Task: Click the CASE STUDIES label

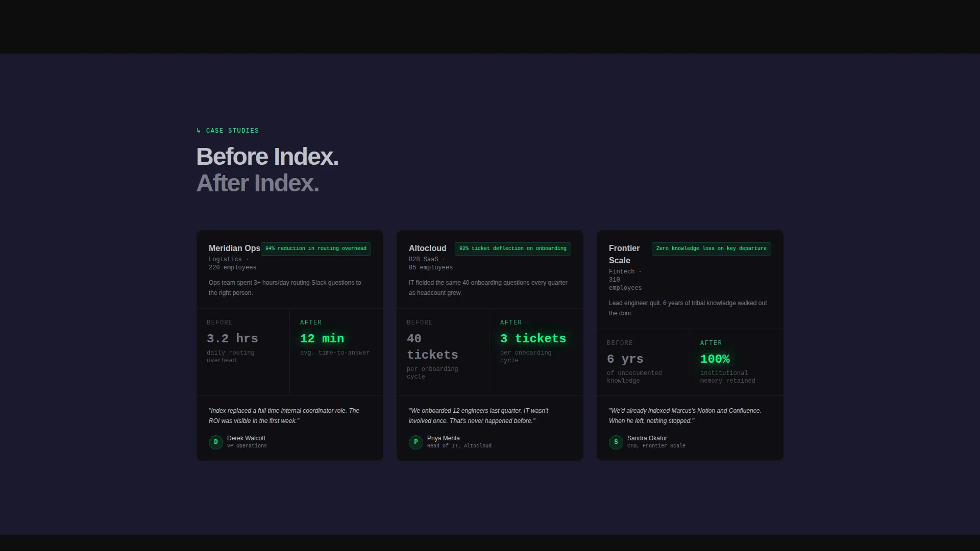Action: (232, 131)
